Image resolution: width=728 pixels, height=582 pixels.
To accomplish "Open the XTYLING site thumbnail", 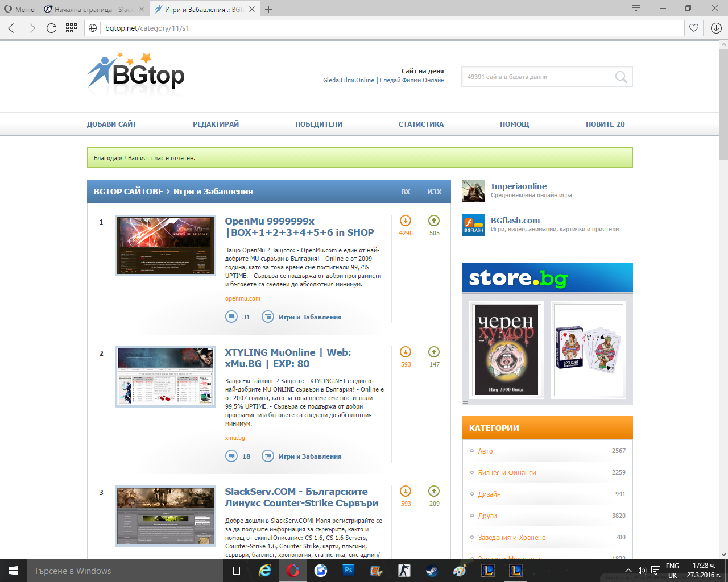I will pos(166,377).
